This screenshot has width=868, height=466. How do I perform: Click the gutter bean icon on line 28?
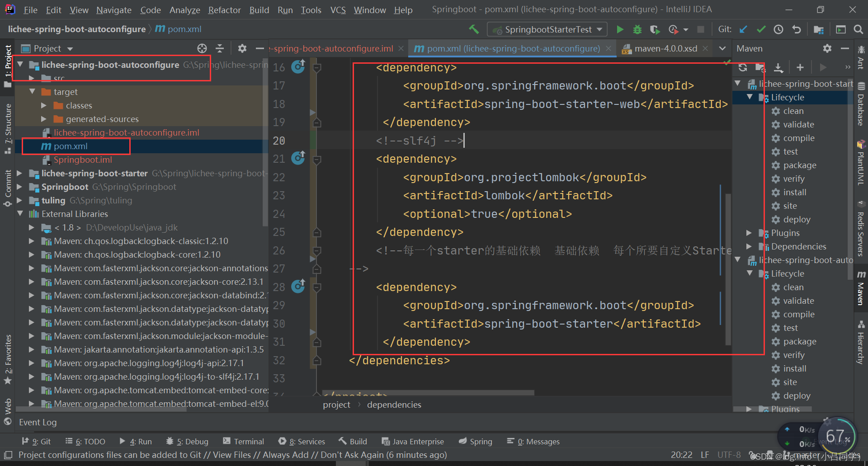298,287
